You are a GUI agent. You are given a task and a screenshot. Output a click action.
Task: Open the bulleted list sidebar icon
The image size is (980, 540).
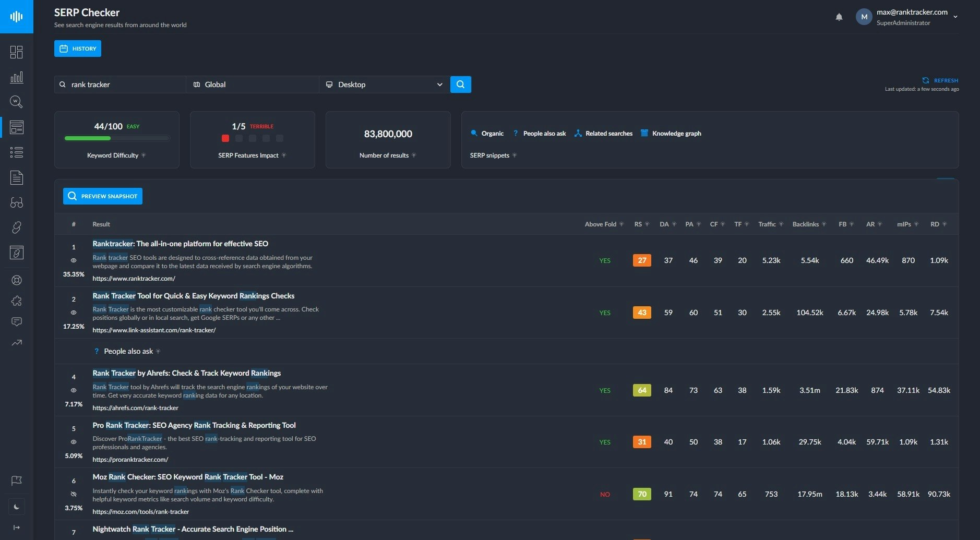pyautogui.click(x=17, y=152)
